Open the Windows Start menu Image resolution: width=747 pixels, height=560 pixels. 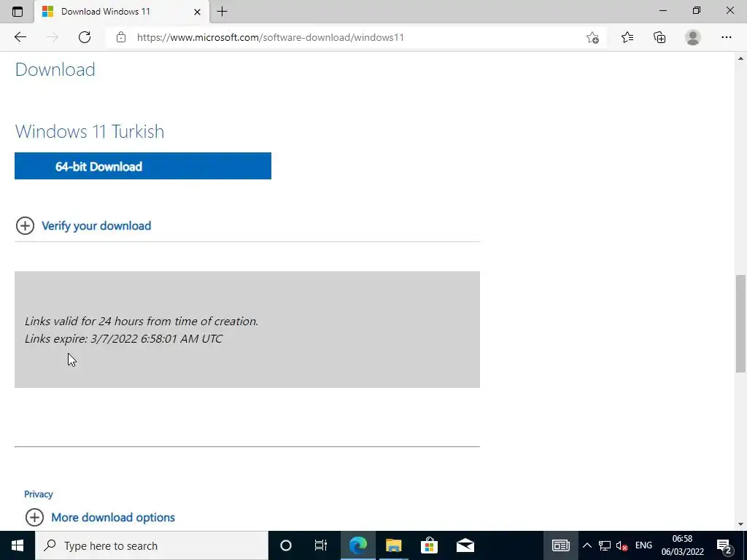[x=18, y=545]
